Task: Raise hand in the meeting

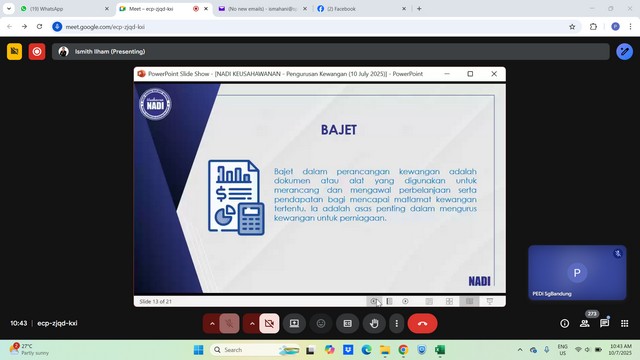Action: point(374,323)
